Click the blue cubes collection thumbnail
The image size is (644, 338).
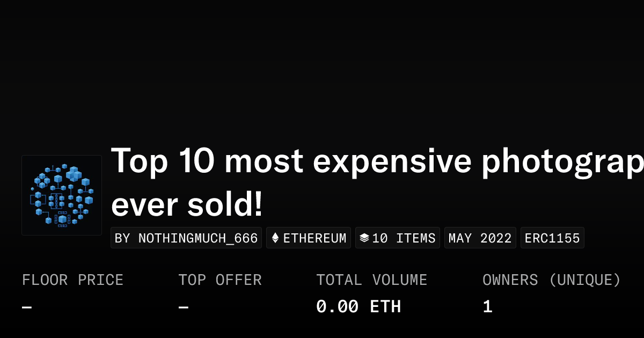[x=62, y=195]
